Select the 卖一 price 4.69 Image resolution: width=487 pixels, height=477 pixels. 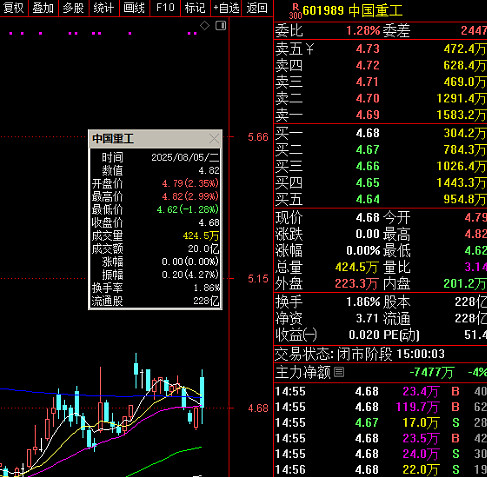(x=368, y=115)
